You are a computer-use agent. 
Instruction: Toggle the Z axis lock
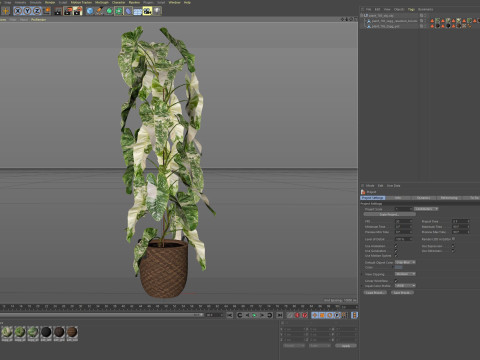(x=37, y=11)
